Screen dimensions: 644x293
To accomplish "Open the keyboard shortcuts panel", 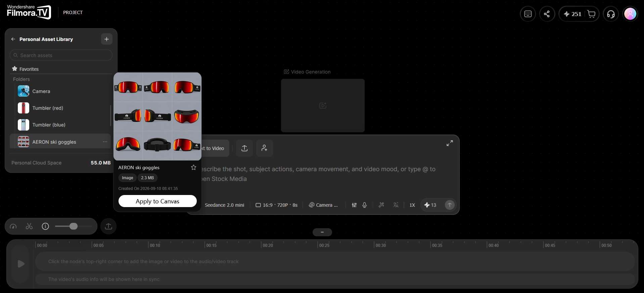I will click(x=528, y=14).
